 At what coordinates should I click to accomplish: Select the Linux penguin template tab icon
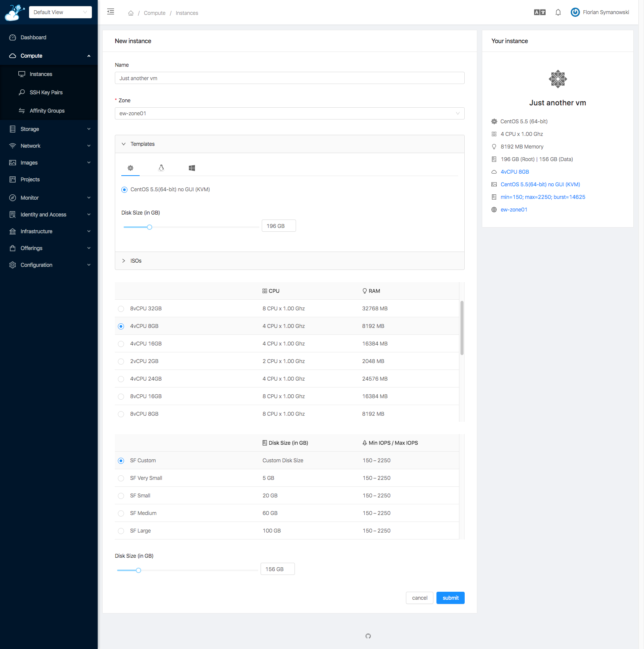click(161, 168)
